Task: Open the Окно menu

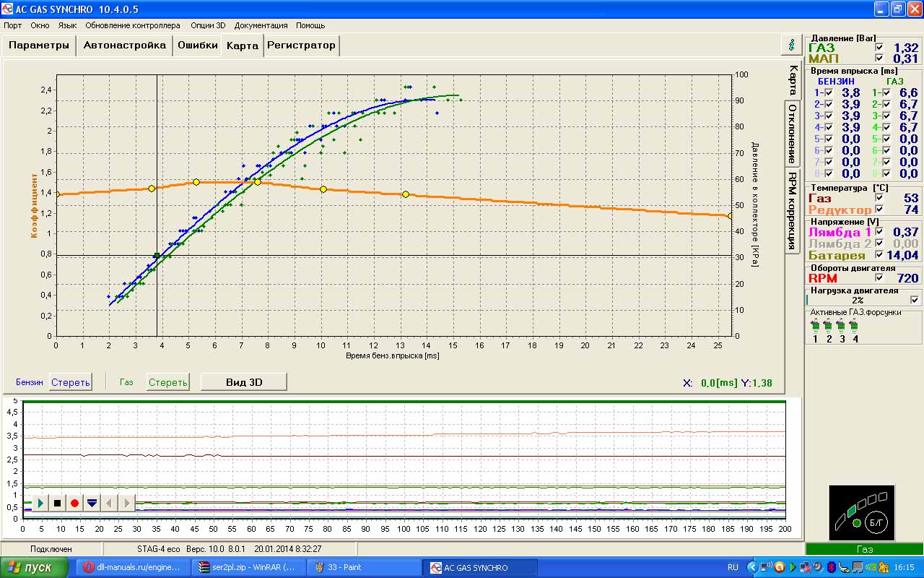Action: [x=40, y=25]
